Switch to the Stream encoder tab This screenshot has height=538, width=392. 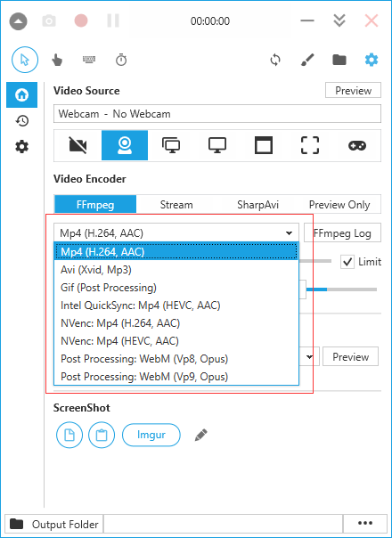176,205
